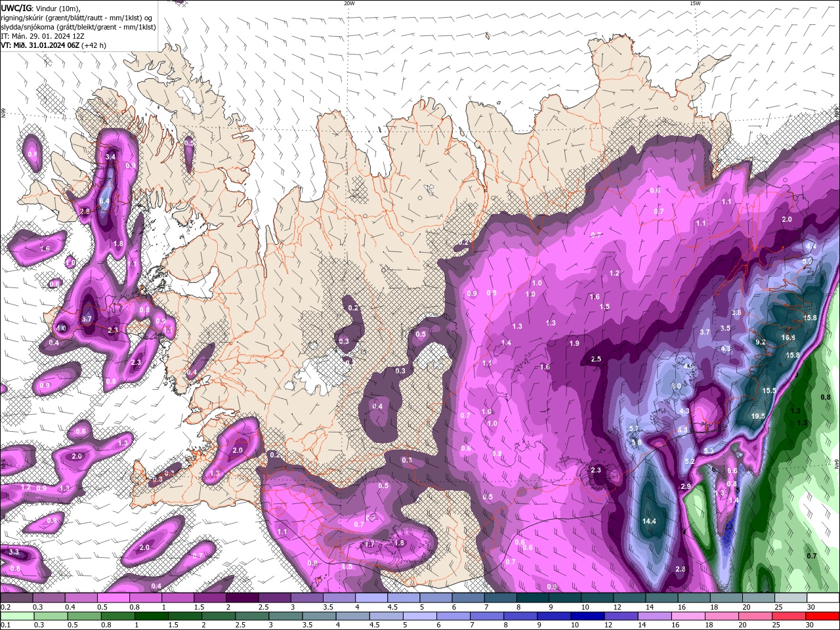
Task: Click the 1.7 value on the map
Action: point(369,544)
